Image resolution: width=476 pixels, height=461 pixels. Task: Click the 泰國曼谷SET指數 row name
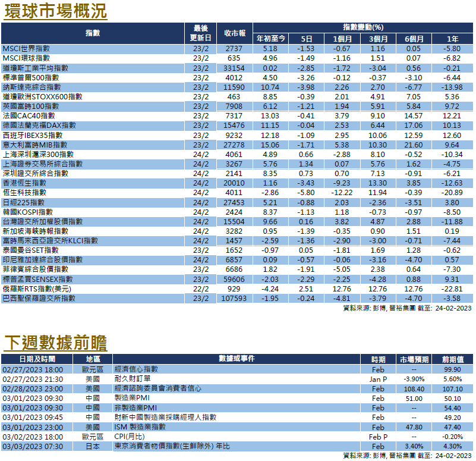30,250
